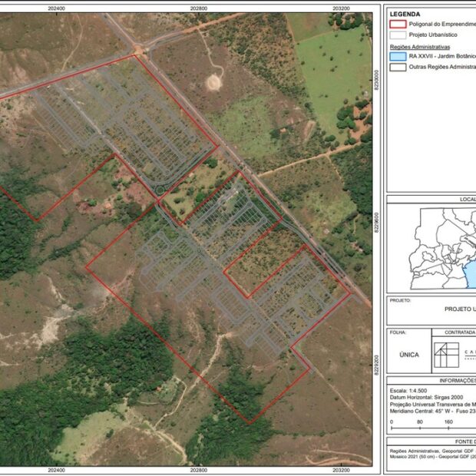
Task: Click the circular clearing on the map
Action: click(x=214, y=82)
